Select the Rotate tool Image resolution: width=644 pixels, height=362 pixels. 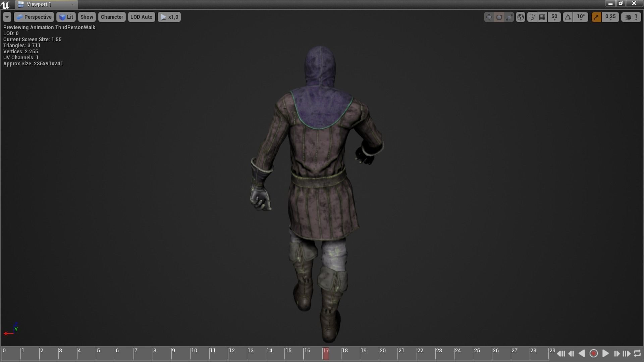coord(499,17)
